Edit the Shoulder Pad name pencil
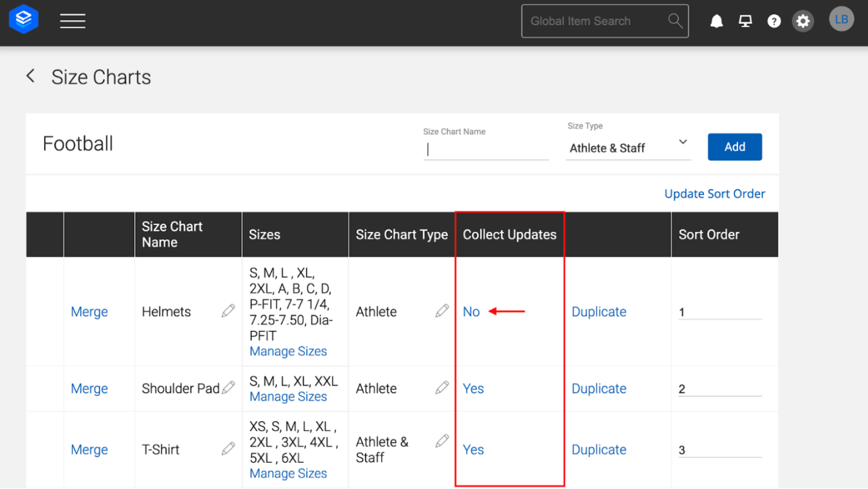The width and height of the screenshot is (868, 489). pyautogui.click(x=228, y=387)
